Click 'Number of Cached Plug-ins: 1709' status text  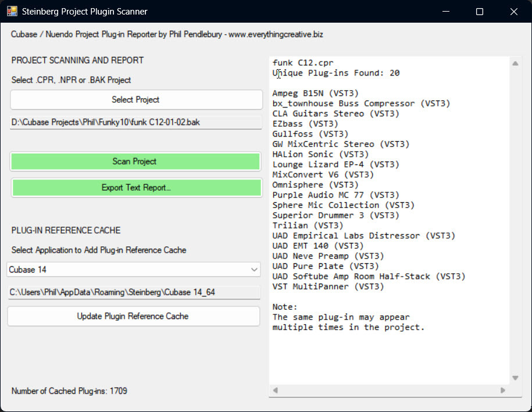[x=69, y=391]
